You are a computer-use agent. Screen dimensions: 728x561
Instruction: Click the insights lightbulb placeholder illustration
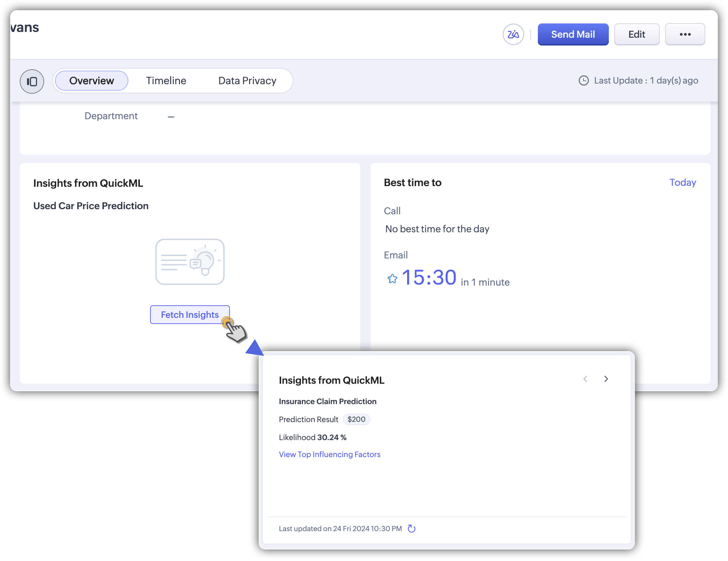tap(190, 262)
